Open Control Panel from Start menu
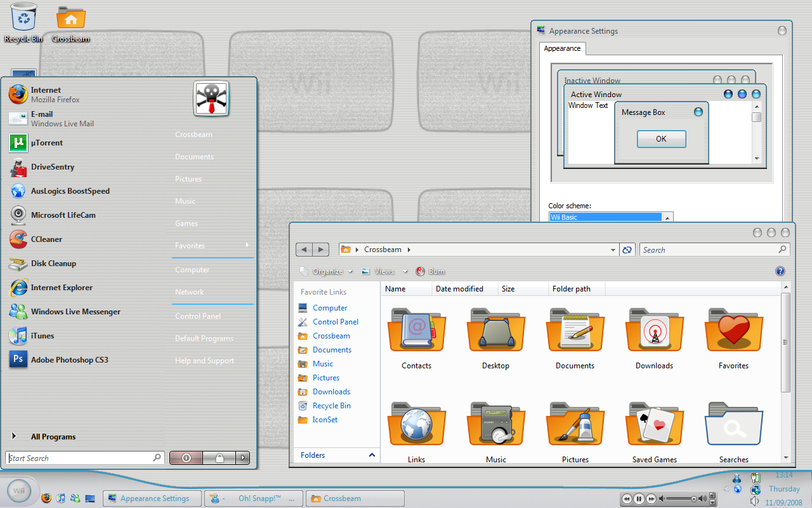812x508 pixels. tap(198, 316)
